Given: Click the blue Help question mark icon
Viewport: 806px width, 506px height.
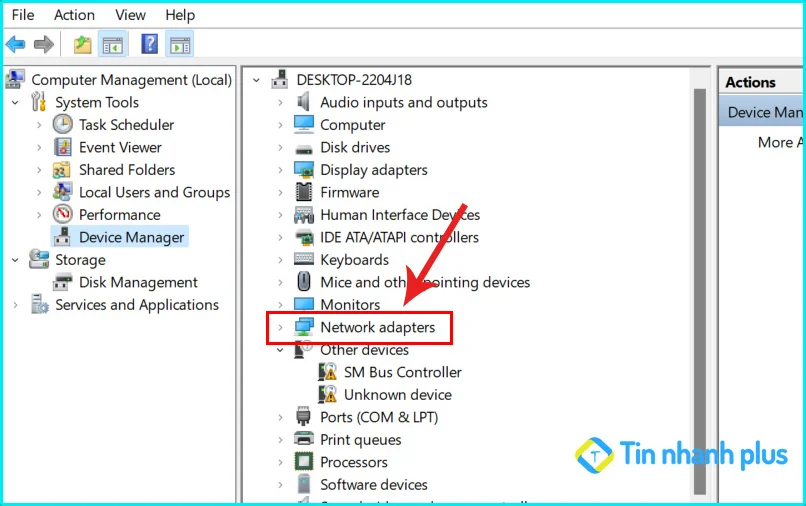Looking at the screenshot, I should click(149, 44).
